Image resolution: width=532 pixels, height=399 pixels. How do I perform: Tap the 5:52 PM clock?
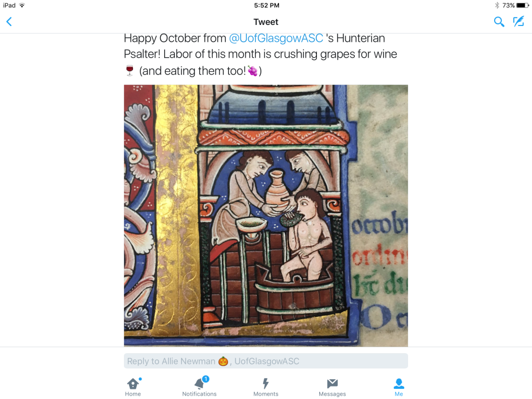pyautogui.click(x=266, y=5)
